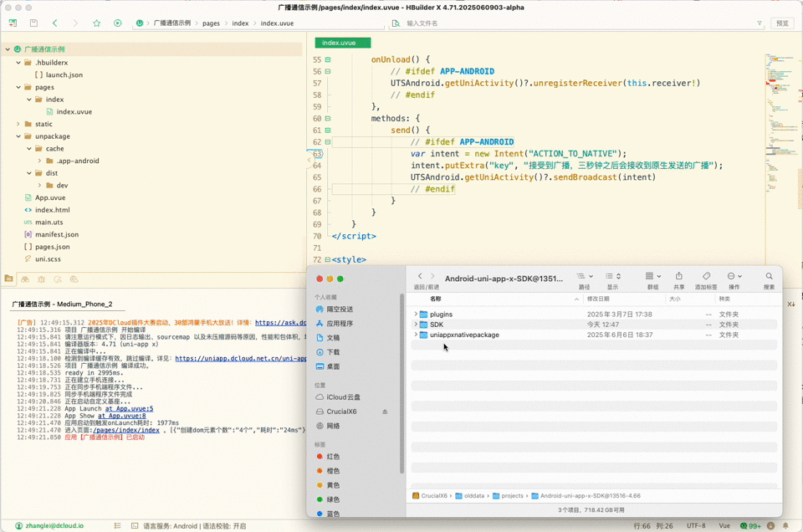The width and height of the screenshot is (803, 532).
Task: Click the star bookmark icon in toolbar
Action: pos(97,23)
